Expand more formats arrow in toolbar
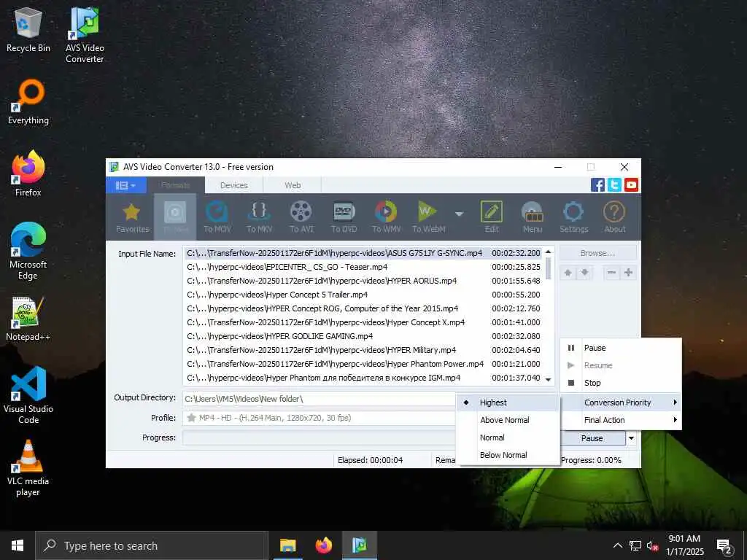 (460, 214)
